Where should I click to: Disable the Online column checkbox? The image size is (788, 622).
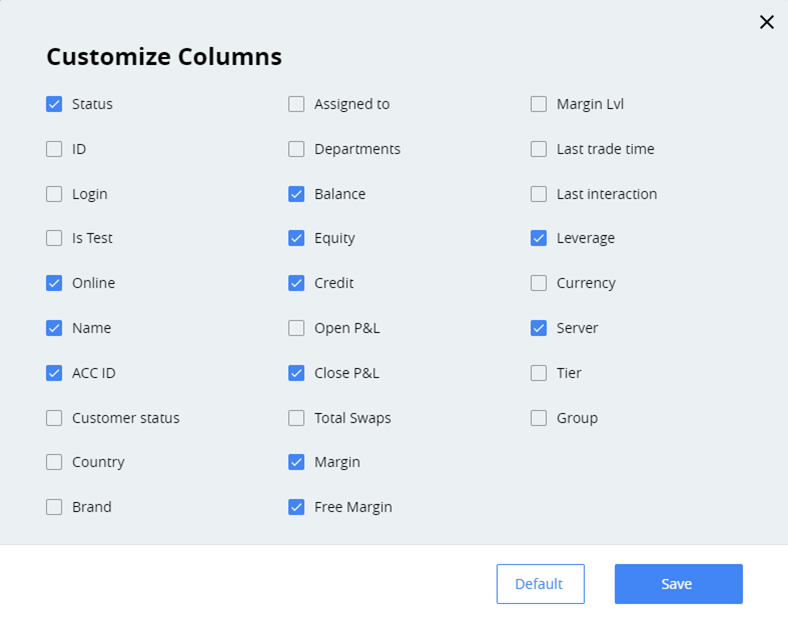(x=54, y=283)
